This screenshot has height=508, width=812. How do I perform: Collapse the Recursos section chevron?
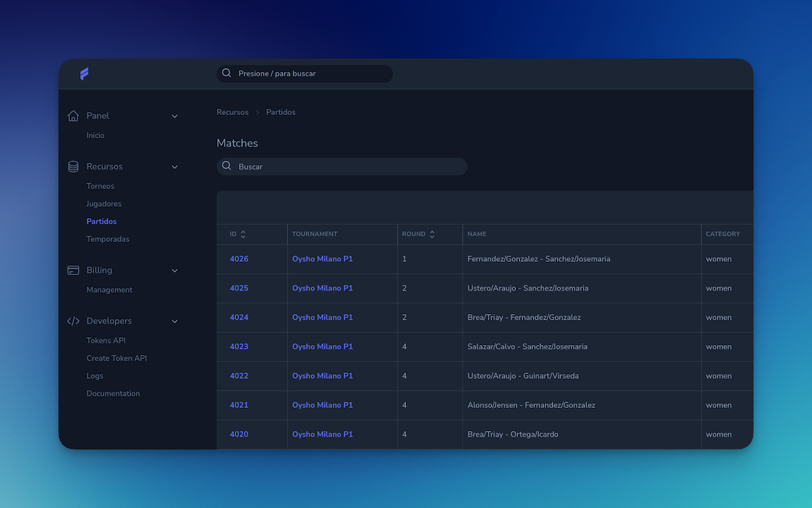tap(174, 167)
